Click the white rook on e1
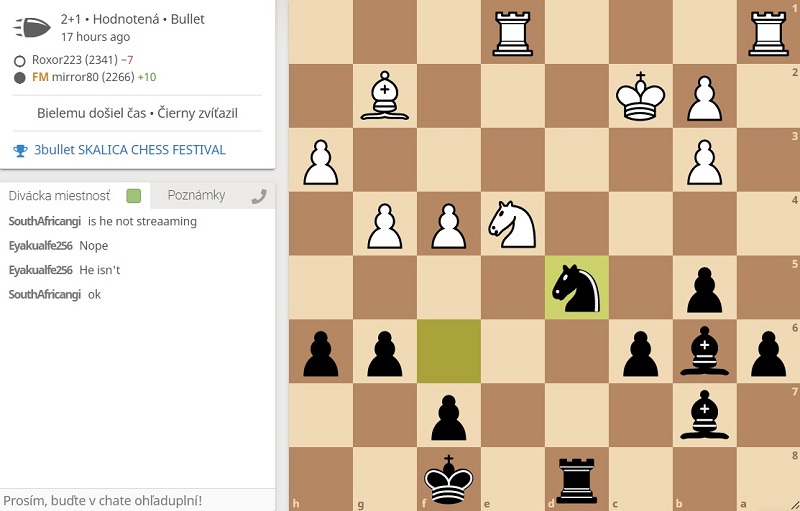Screen dimensions: 800x511 [x=512, y=33]
